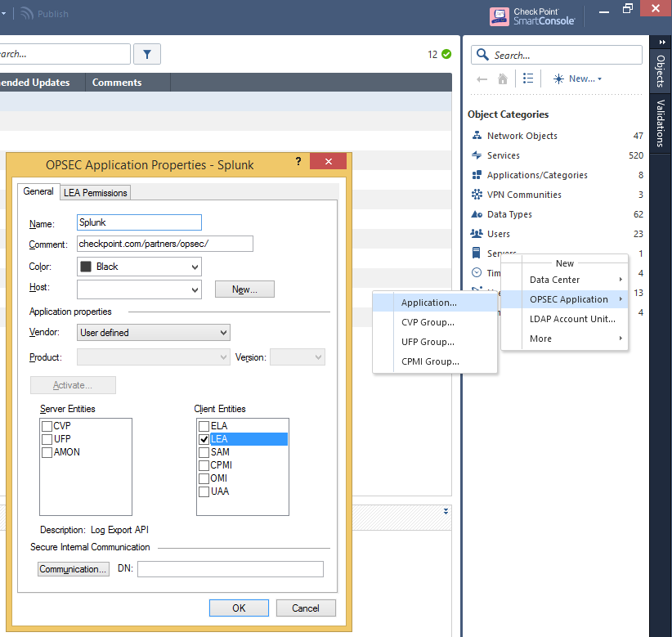Close the OPSEC Application Properties dialog

click(x=329, y=161)
